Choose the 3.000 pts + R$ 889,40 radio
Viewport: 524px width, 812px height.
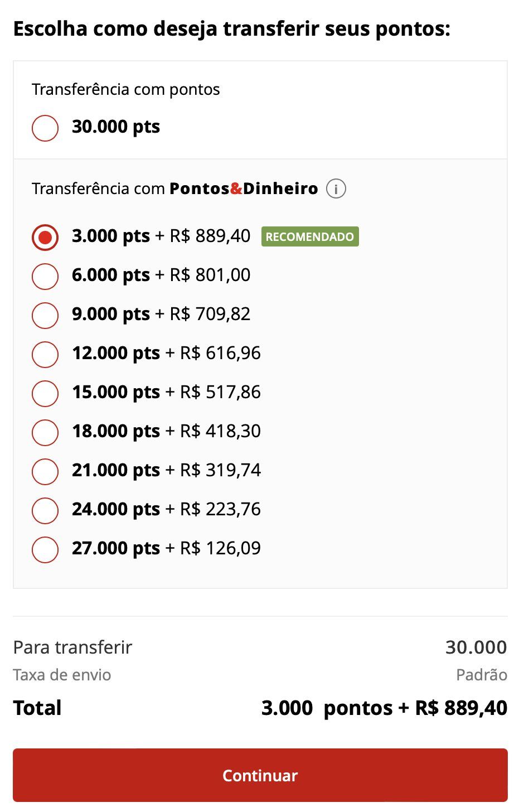[45, 237]
